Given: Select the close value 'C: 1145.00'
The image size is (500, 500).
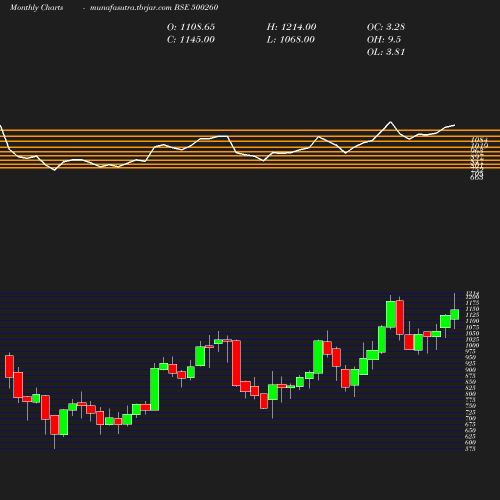Looking at the screenshot, I should tap(191, 39).
